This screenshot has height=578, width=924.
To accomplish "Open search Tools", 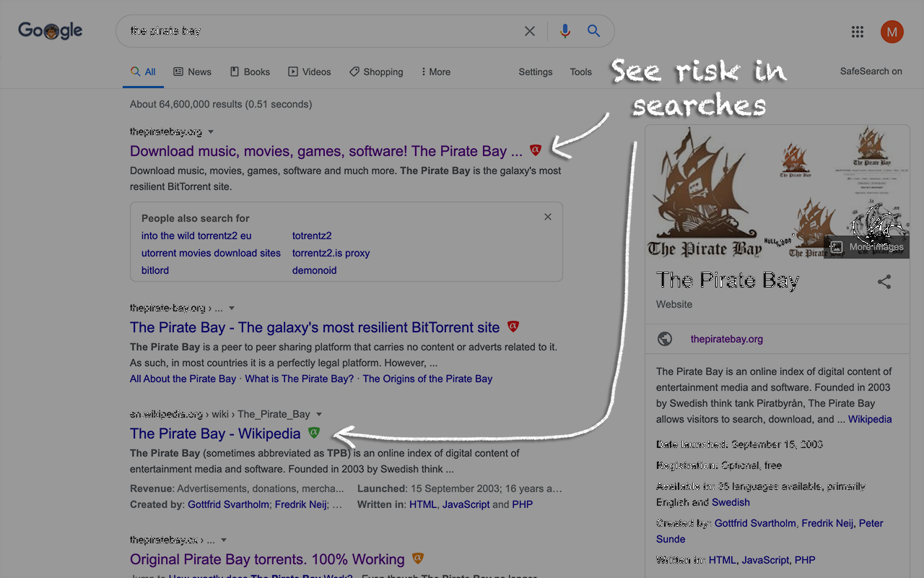I will 581,72.
